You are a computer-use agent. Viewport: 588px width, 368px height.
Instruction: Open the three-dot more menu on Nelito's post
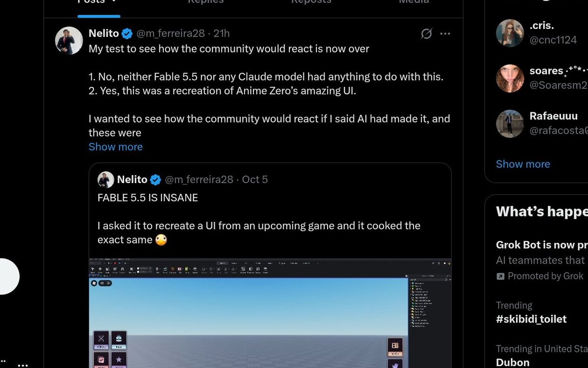point(445,34)
